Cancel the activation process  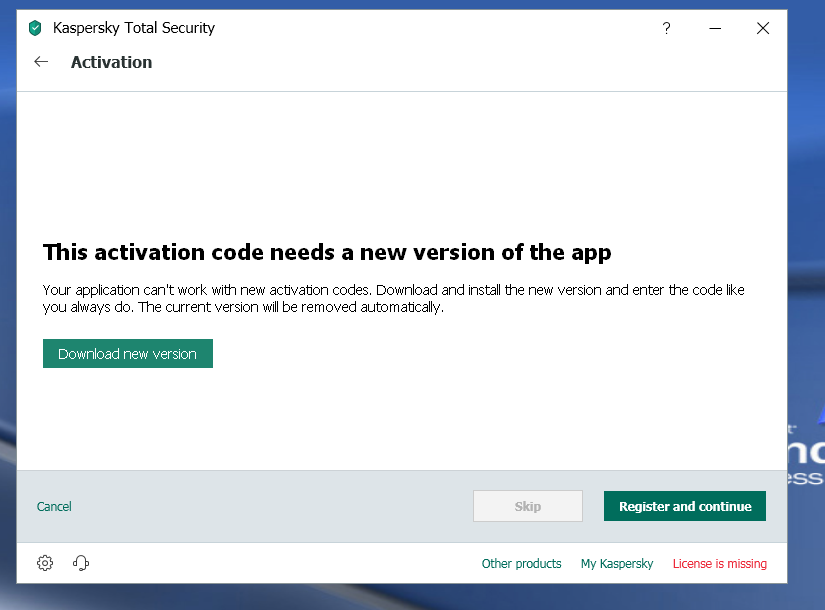click(54, 506)
